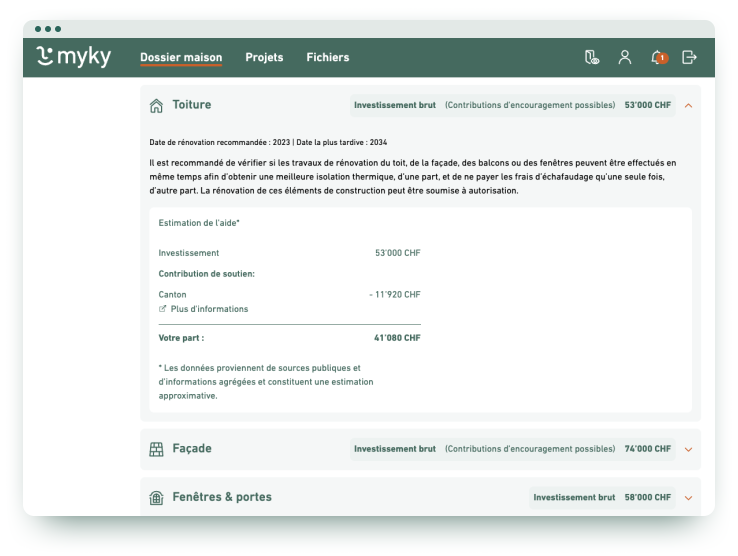
Task: Click the Votre part 41'080 CHF total
Action: tap(397, 338)
